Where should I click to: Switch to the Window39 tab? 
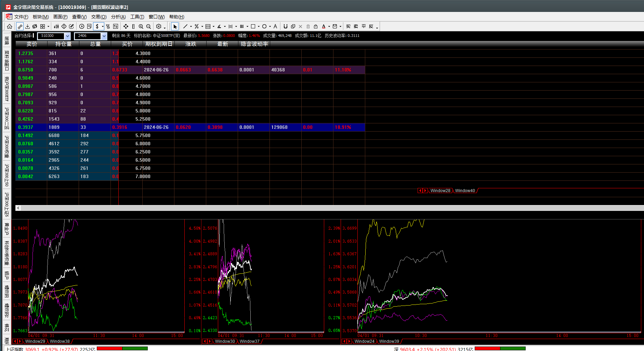point(389,341)
